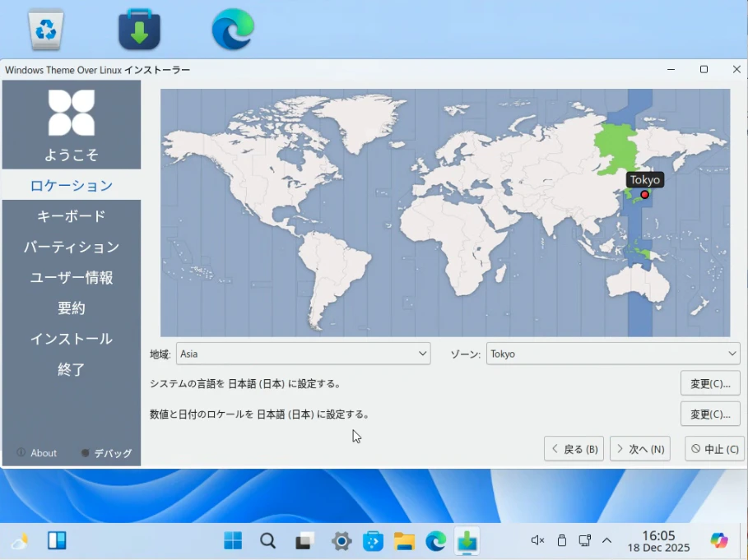The width and height of the screenshot is (748, 560).
Task: Select 終了 step in sidebar
Action: tap(72, 369)
